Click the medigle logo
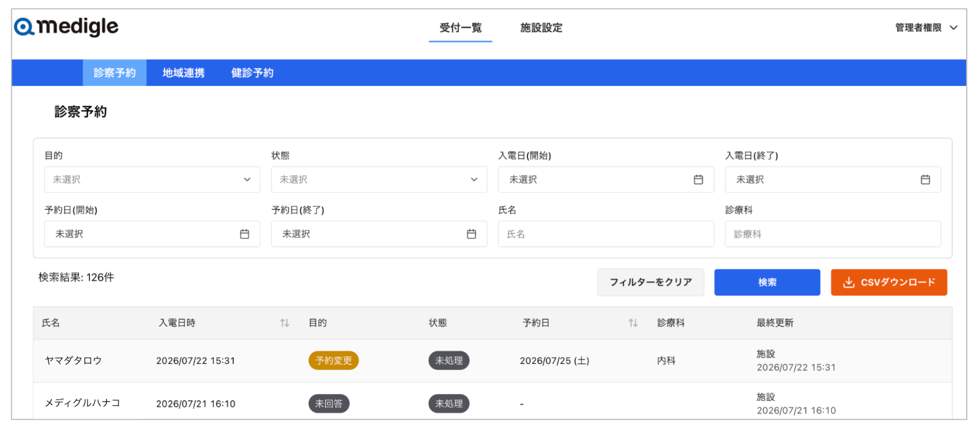This screenshot has width=980, height=442. pos(66,27)
